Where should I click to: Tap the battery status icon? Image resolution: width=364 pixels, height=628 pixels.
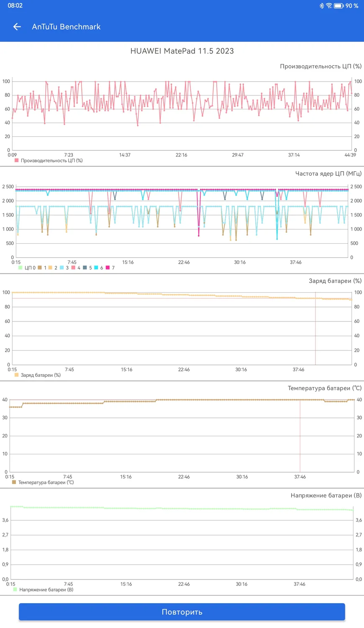click(338, 6)
